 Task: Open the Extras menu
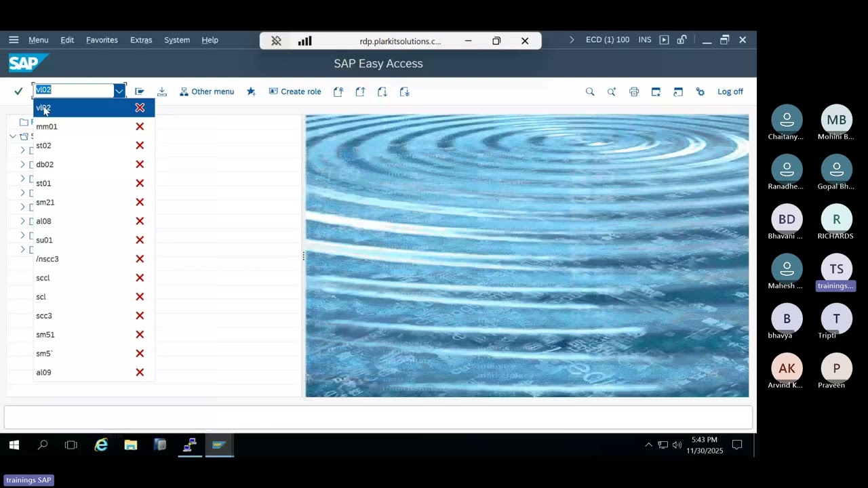click(x=141, y=40)
